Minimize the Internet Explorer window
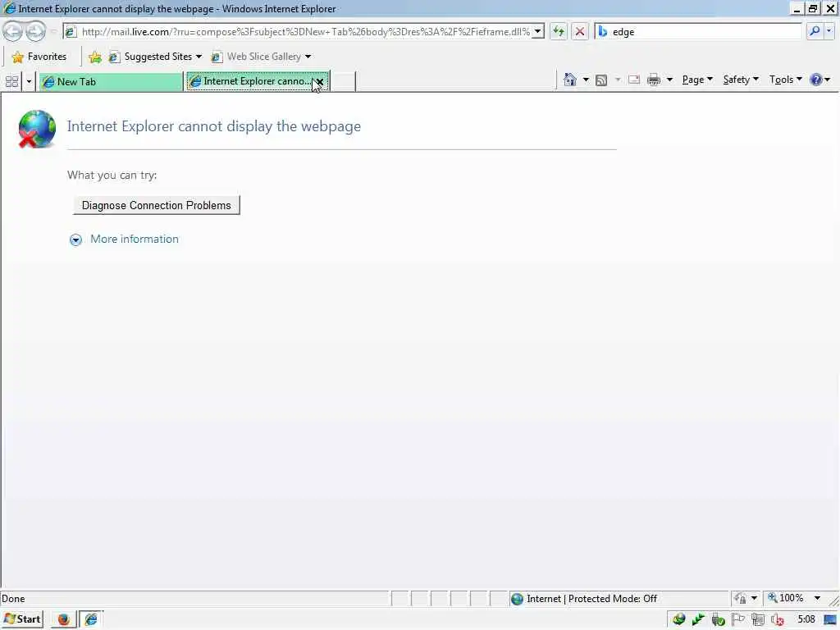This screenshot has height=630, width=840. [797, 9]
